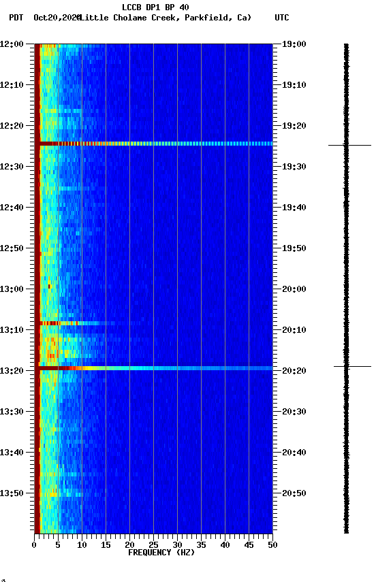This screenshot has width=376, height=588.
Task: Click the 12:30 PDT axis label
Action: [x=12, y=167]
